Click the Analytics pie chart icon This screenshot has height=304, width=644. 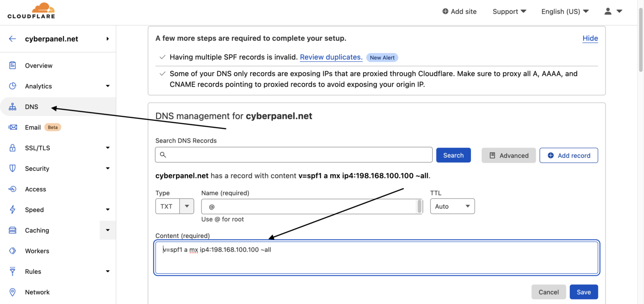(x=13, y=86)
